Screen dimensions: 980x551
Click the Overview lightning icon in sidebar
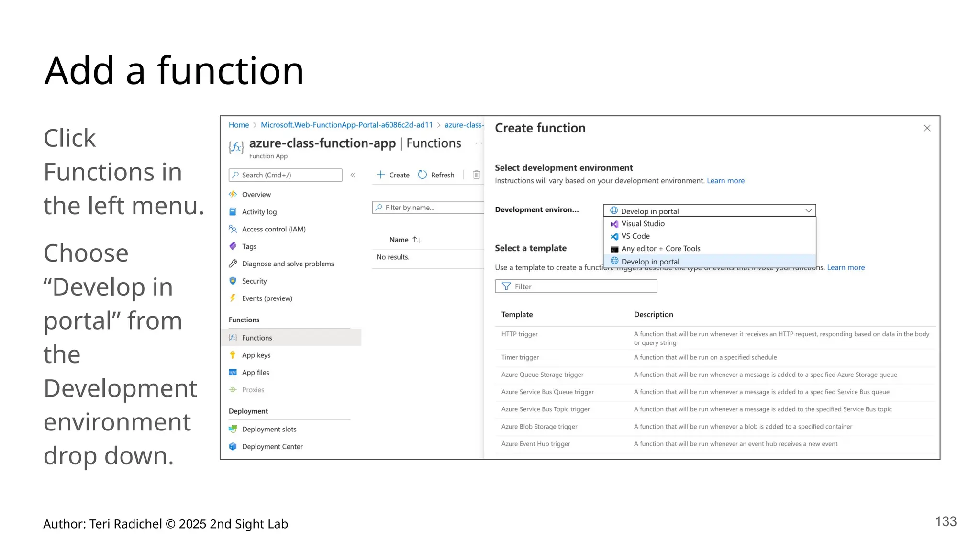[233, 194]
